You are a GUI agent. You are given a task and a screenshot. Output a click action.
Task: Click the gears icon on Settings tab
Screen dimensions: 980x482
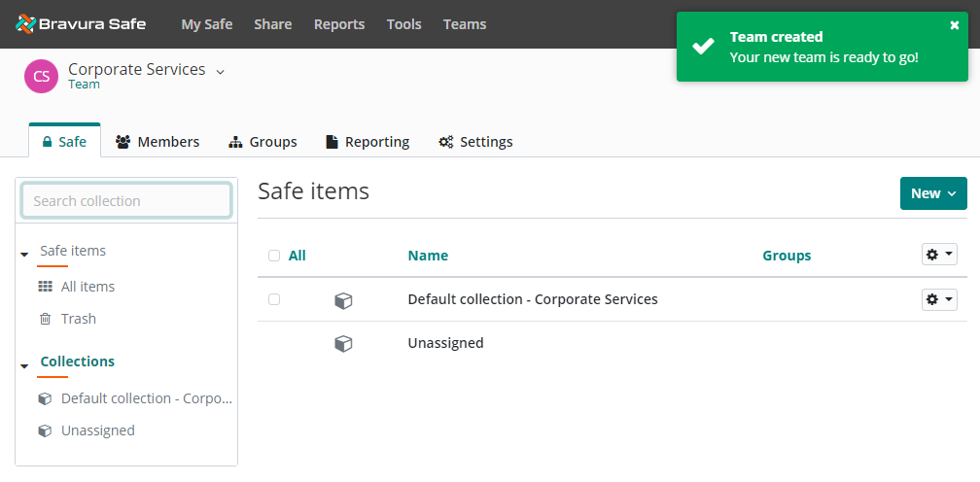coord(445,142)
